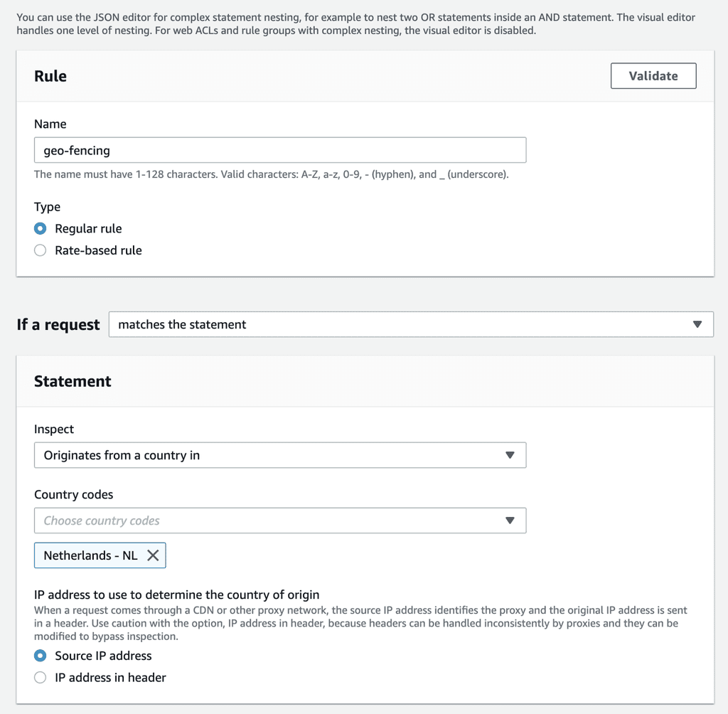Select the Regular rule radio button
This screenshot has height=714, width=728.
41,228
